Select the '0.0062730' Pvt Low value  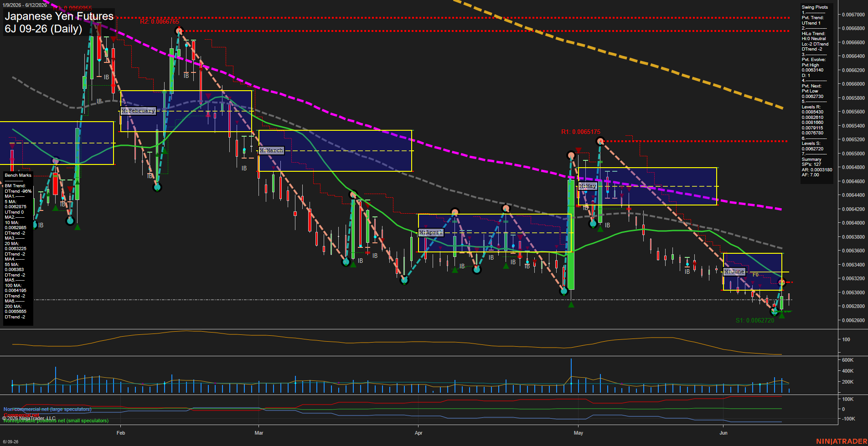click(813, 97)
